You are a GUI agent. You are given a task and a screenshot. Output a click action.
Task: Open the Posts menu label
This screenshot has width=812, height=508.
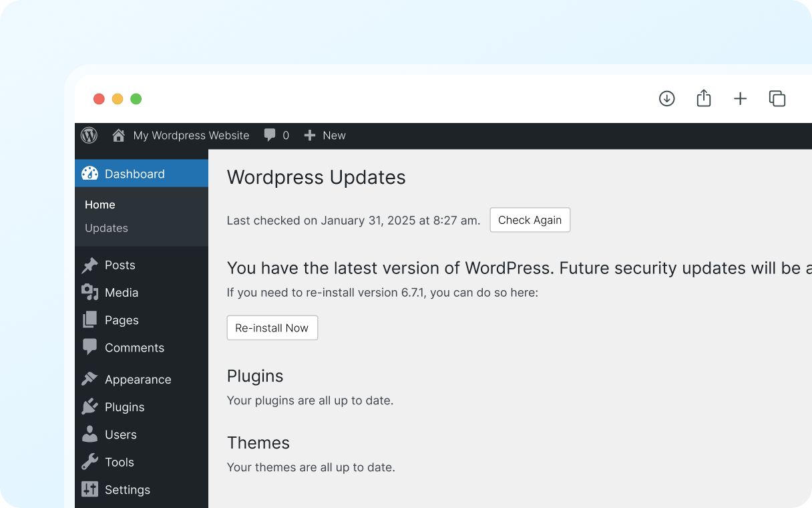(120, 265)
